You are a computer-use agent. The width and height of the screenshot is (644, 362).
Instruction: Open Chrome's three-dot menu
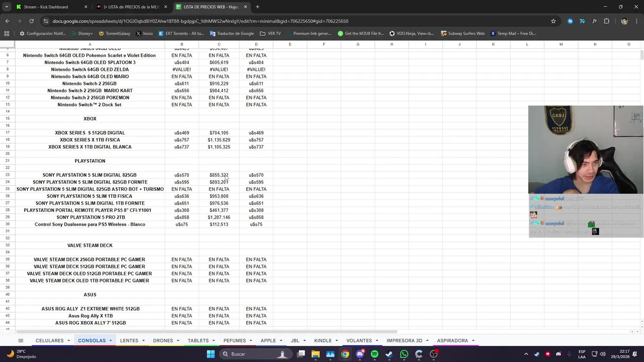click(x=636, y=21)
